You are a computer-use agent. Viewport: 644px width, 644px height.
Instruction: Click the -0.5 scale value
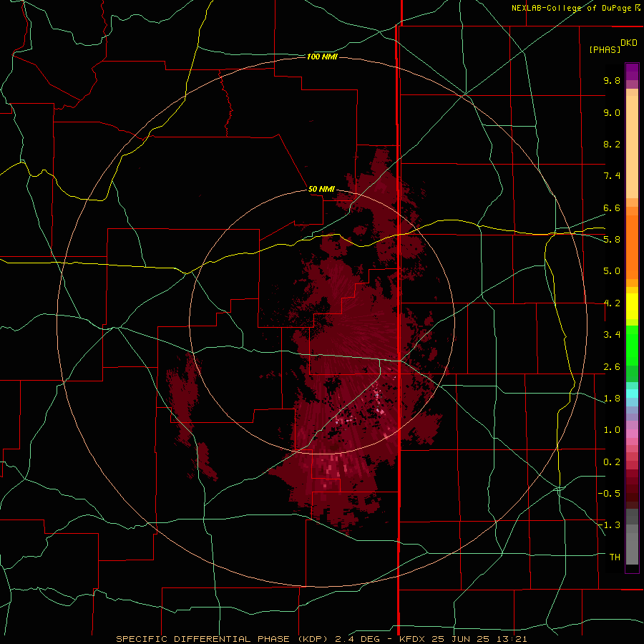[x=609, y=494]
